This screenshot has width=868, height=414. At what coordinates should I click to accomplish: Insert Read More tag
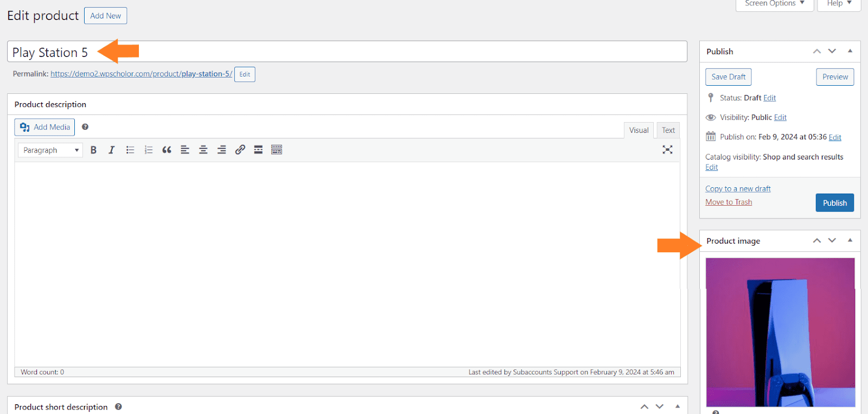click(258, 150)
